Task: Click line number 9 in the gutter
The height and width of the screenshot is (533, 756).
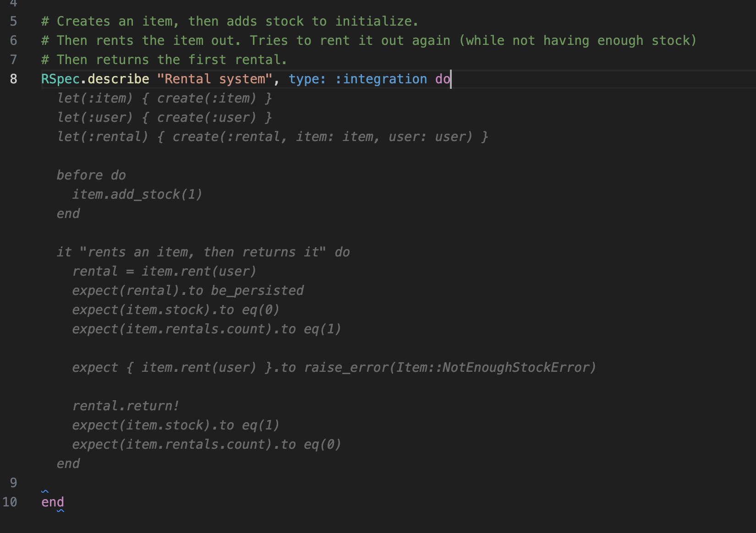Action: 13,483
